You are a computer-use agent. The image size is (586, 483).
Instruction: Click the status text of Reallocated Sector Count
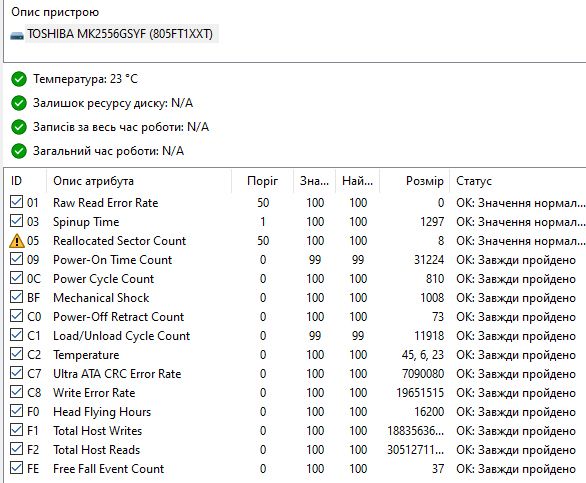coord(520,241)
